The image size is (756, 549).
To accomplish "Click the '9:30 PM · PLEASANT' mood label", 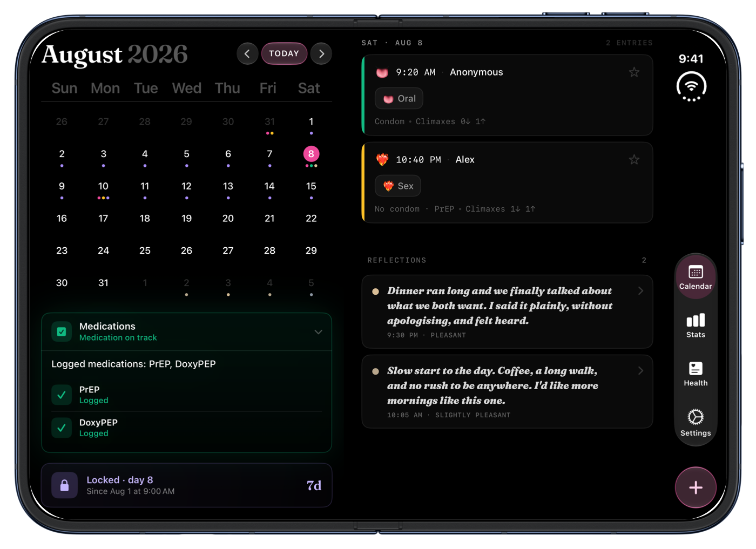I will click(x=427, y=335).
